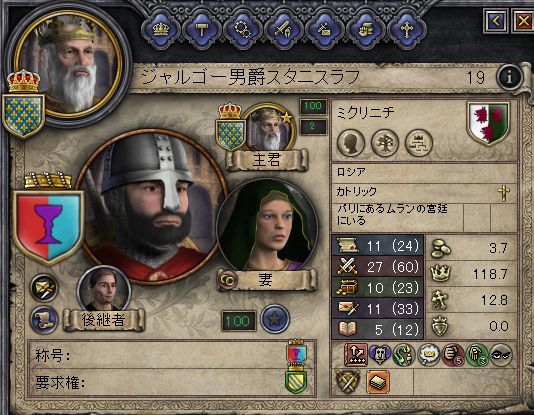This screenshot has height=415, width=534.
Task: Open the scroll diplomacy button
Action: click(44, 320)
